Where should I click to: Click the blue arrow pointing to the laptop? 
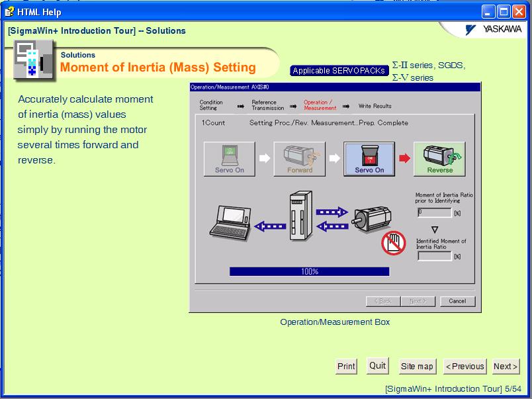(270, 226)
